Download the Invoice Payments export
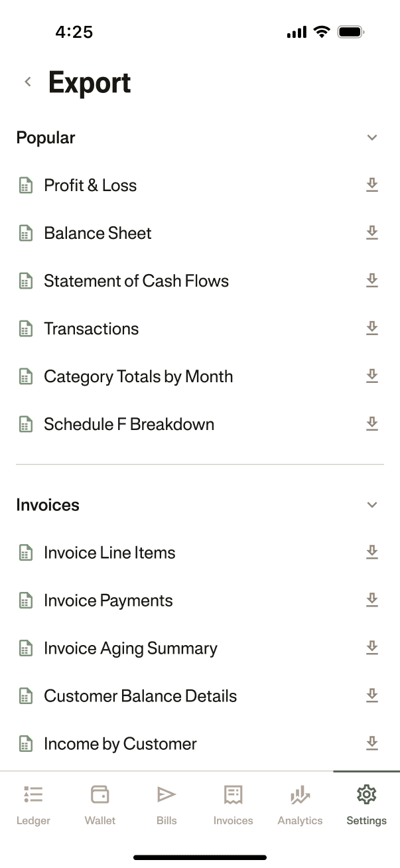The width and height of the screenshot is (400, 868). click(x=372, y=600)
